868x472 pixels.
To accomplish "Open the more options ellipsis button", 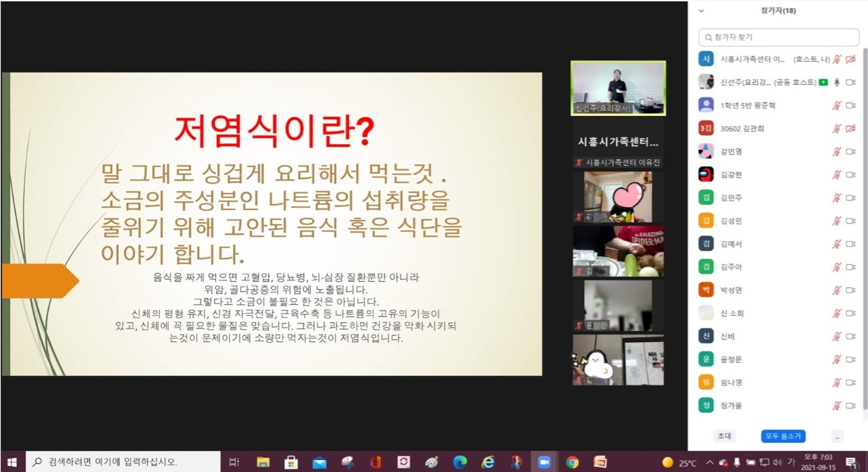I will click(x=838, y=436).
